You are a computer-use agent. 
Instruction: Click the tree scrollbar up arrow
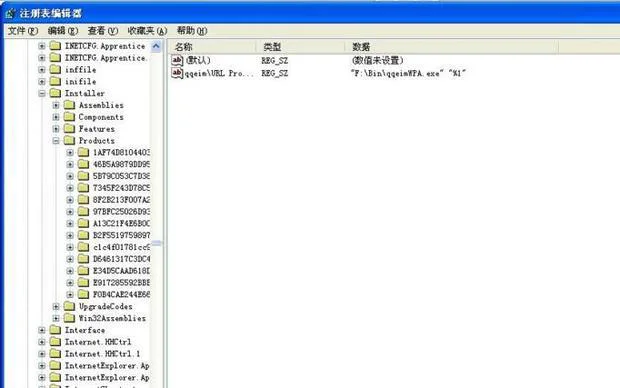click(x=156, y=46)
